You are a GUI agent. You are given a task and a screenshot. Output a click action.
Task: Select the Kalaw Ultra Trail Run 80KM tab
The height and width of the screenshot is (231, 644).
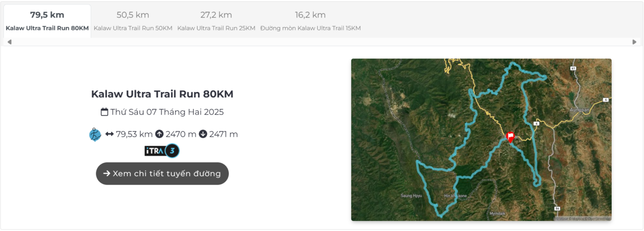pyautogui.click(x=47, y=21)
